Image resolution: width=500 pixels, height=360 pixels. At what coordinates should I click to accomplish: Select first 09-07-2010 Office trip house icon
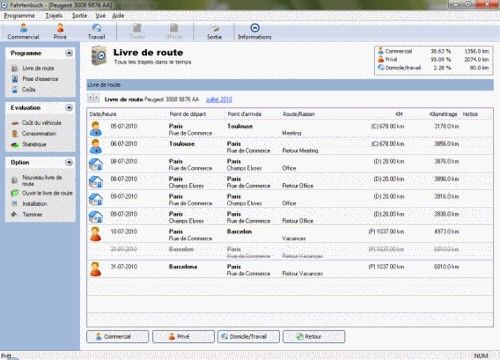[x=96, y=199]
